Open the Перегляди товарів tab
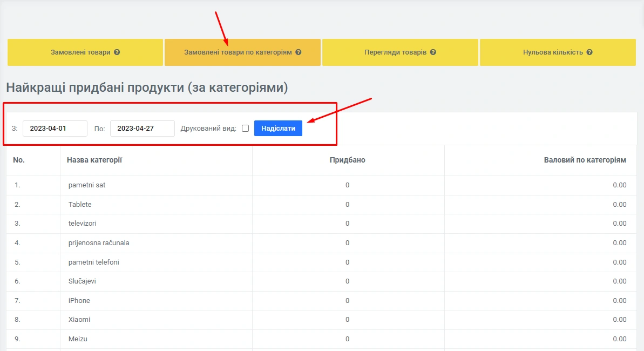 (395, 52)
